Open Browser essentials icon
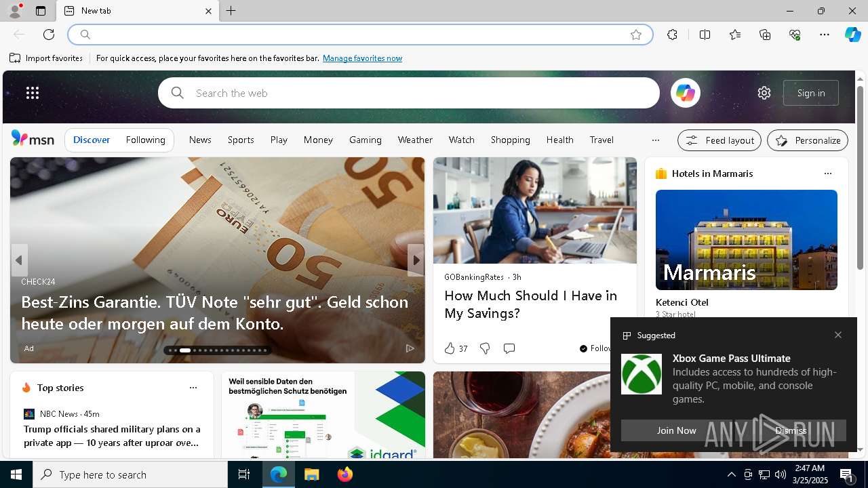 pos(795,35)
